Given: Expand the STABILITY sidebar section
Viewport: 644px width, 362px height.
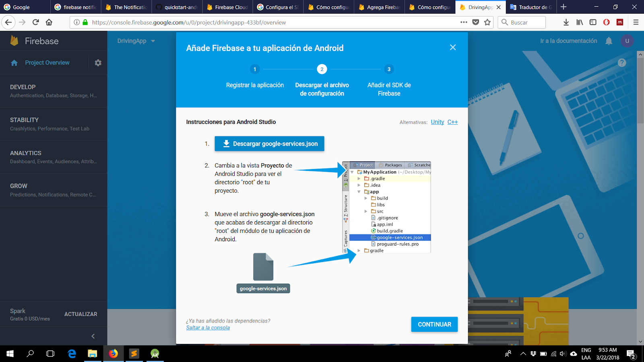Looking at the screenshot, I should 54,124.
